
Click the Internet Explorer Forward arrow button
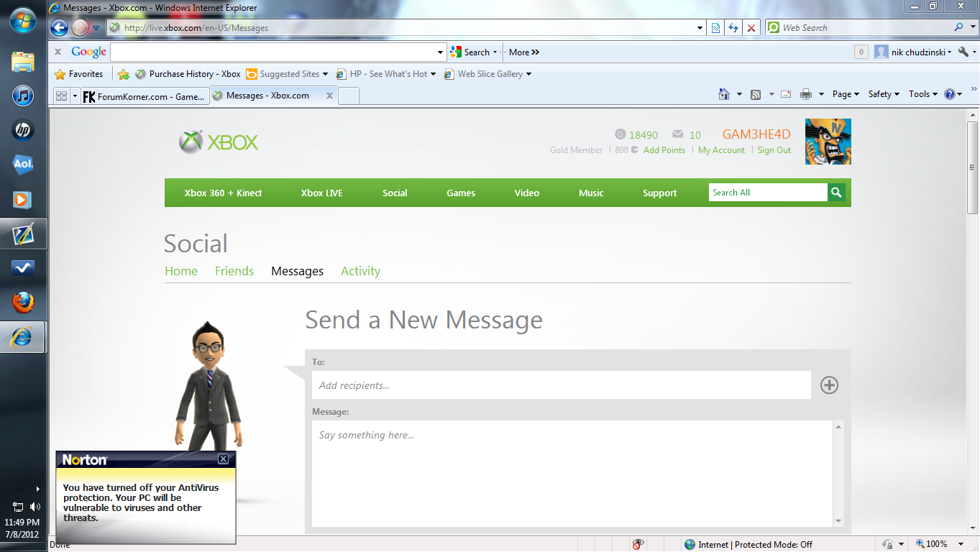80,28
